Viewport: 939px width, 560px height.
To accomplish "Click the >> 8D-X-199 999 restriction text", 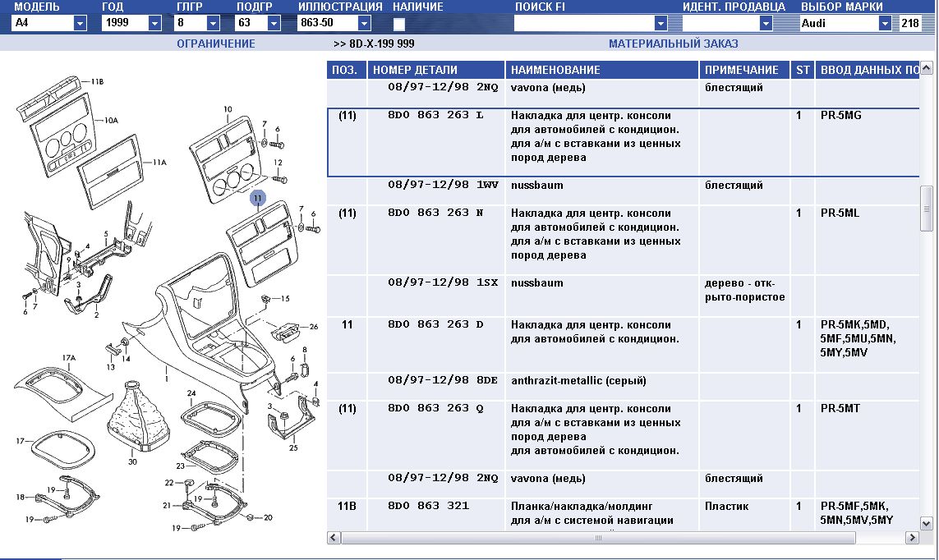I will click(374, 44).
